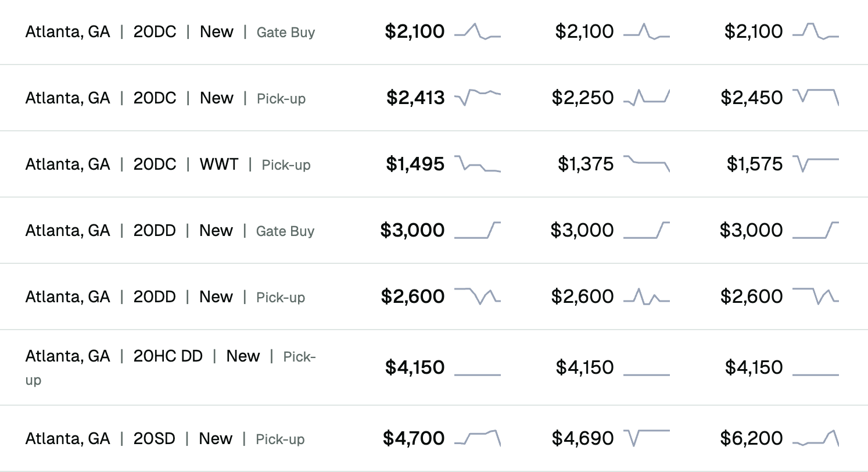Click the bold $2,413 price
The image size is (868, 472).
[x=415, y=98]
